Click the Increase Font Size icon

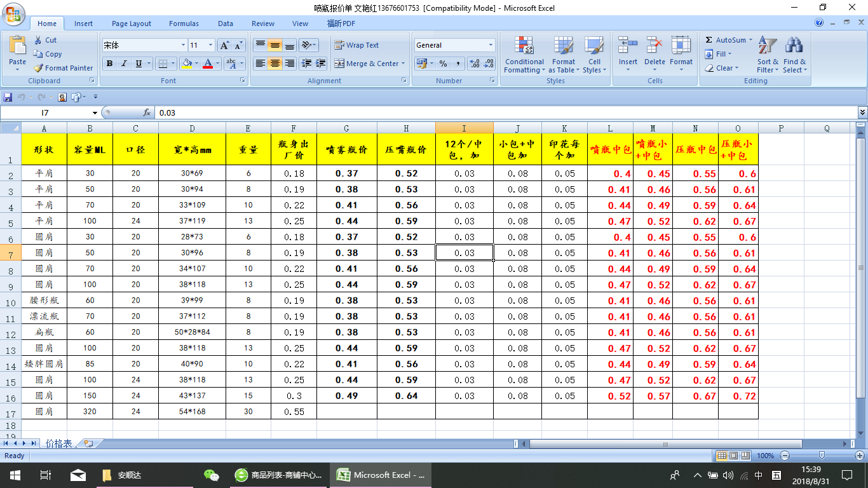[x=224, y=45]
